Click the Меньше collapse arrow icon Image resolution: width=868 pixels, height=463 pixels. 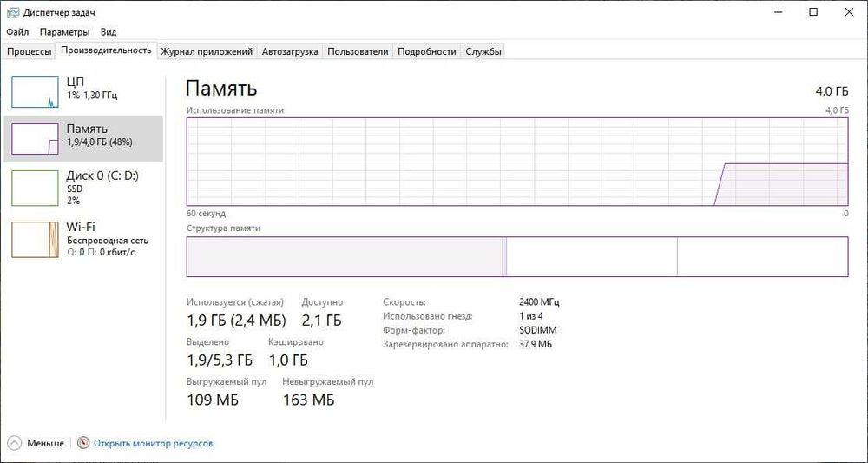15,443
